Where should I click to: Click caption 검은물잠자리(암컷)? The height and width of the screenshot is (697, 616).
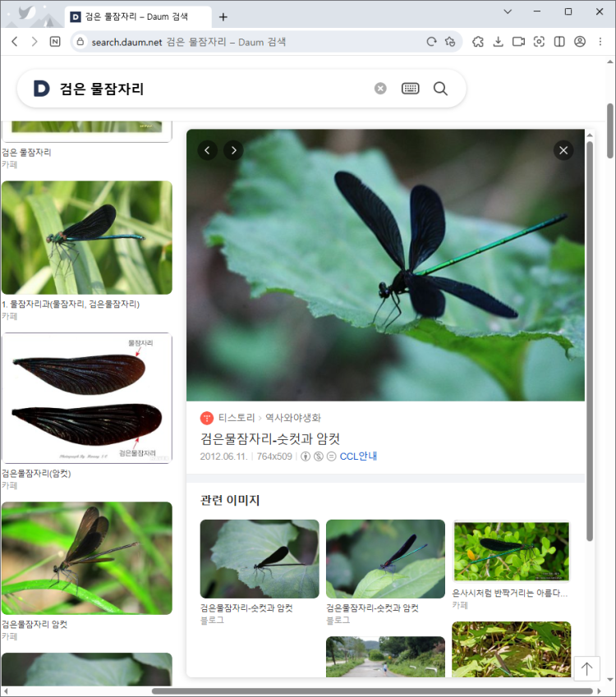(36, 474)
